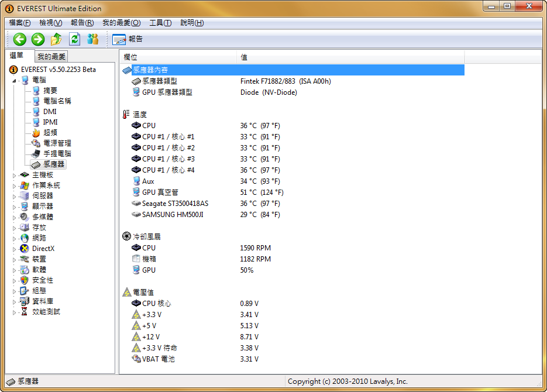The height and width of the screenshot is (392, 547).
Task: Expand the 顯示器 node
Action: click(x=14, y=207)
